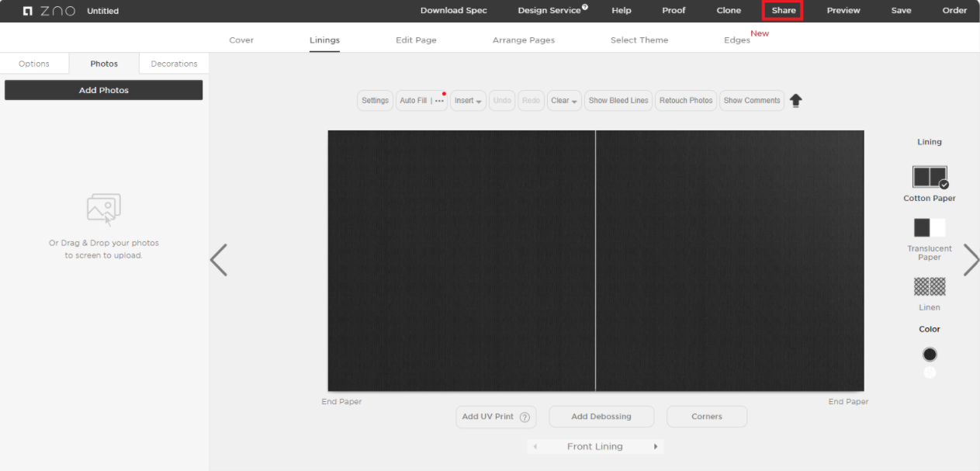Click the photo upload placeholder icon
This screenshot has height=471, width=980.
coord(104,210)
